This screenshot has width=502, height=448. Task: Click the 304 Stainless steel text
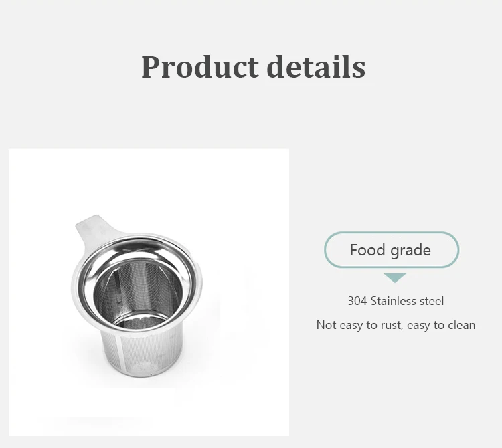tap(396, 301)
